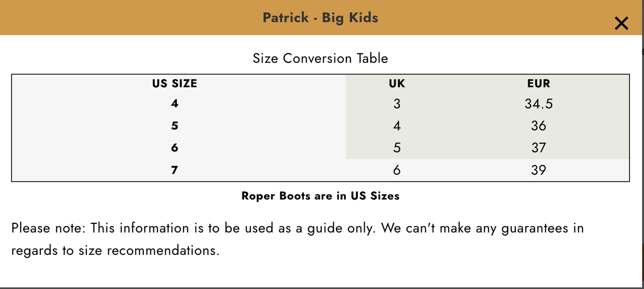644x289 pixels.
Task: Close the Patrick - Big Kids size popup
Action: click(621, 23)
